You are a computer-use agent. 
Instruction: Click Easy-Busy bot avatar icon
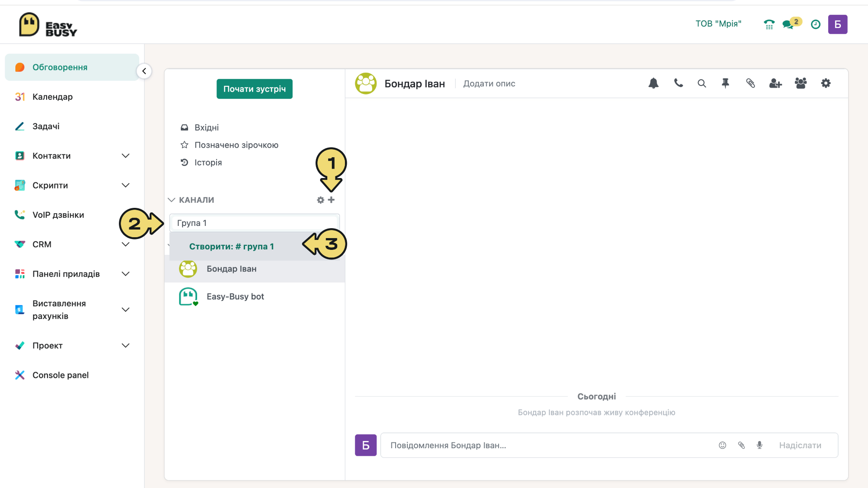189,297
